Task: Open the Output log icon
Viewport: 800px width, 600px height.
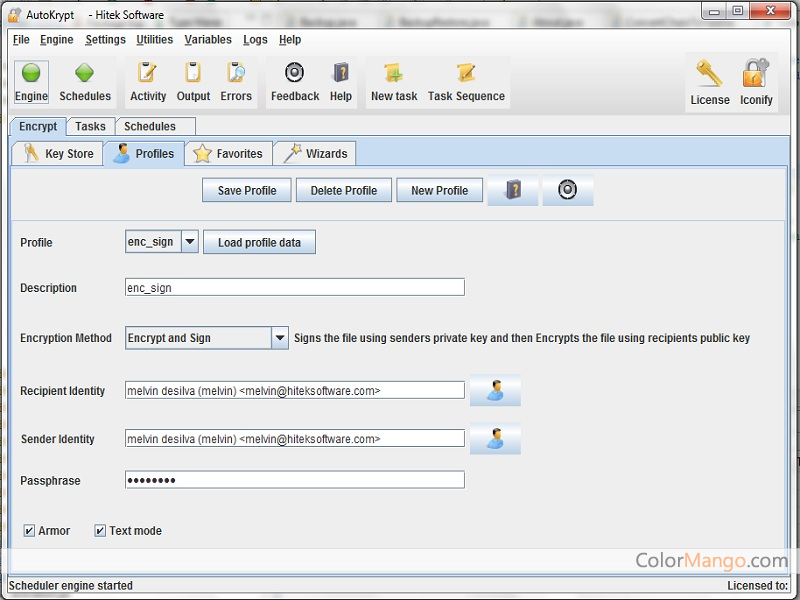Action: click(193, 82)
